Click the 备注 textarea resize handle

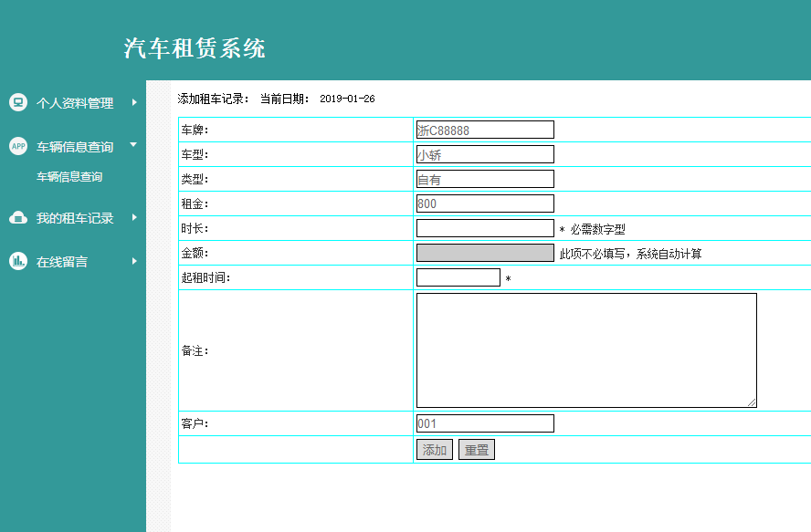pyautogui.click(x=752, y=402)
